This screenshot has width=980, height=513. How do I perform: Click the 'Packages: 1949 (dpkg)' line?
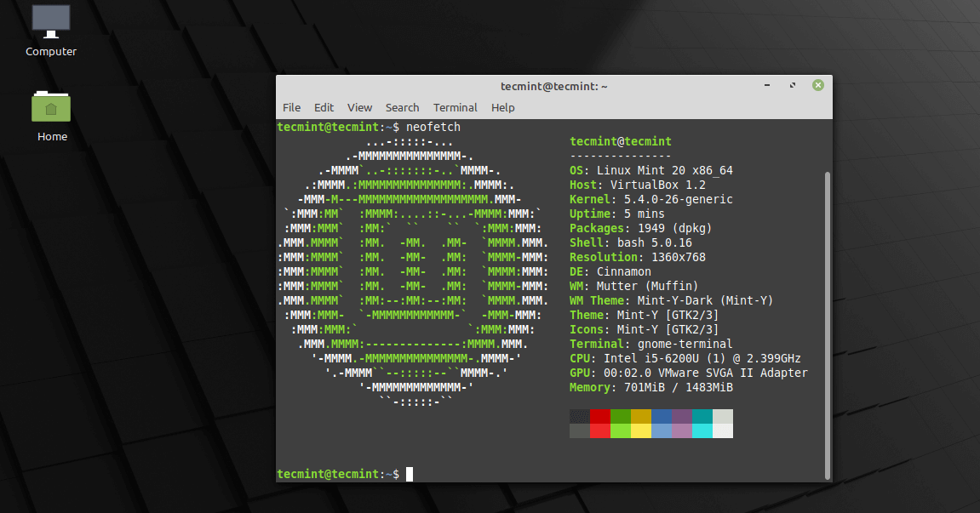[x=640, y=228]
